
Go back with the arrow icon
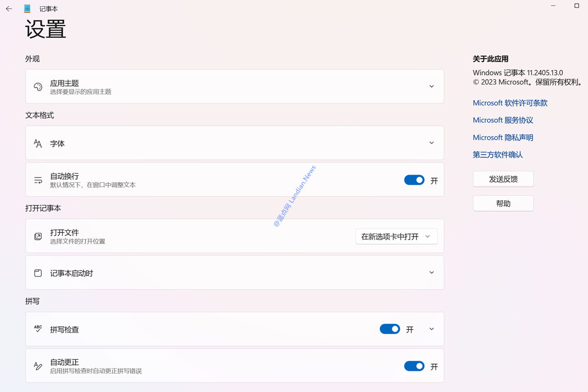9,9
